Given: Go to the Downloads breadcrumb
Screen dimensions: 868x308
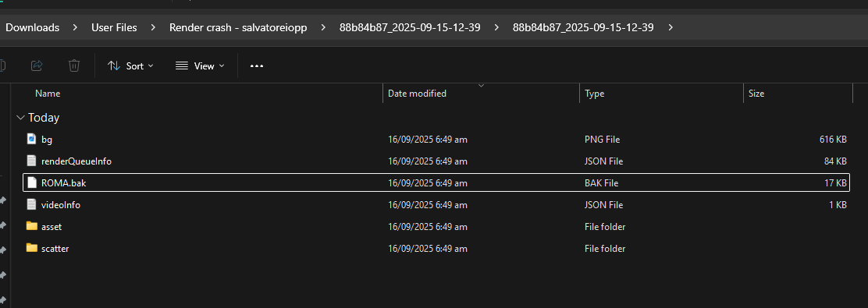Looking at the screenshot, I should pos(32,27).
